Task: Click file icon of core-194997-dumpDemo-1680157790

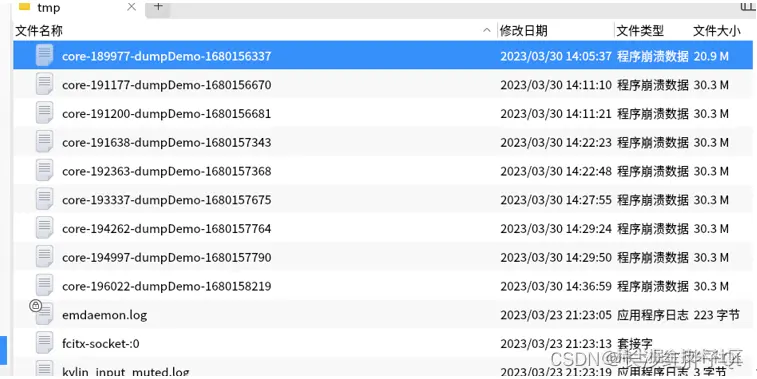Action: (x=44, y=257)
